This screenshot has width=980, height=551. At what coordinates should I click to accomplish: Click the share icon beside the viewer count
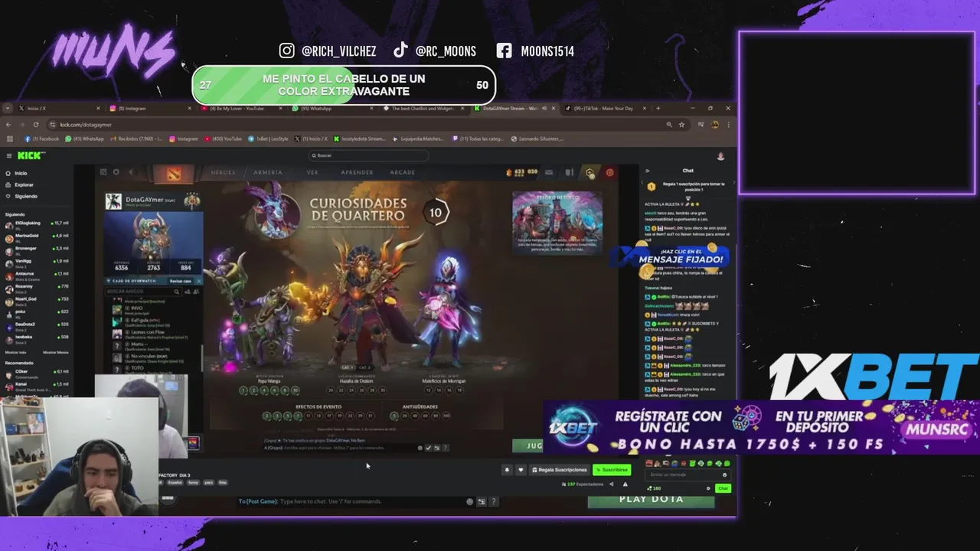pos(611,484)
